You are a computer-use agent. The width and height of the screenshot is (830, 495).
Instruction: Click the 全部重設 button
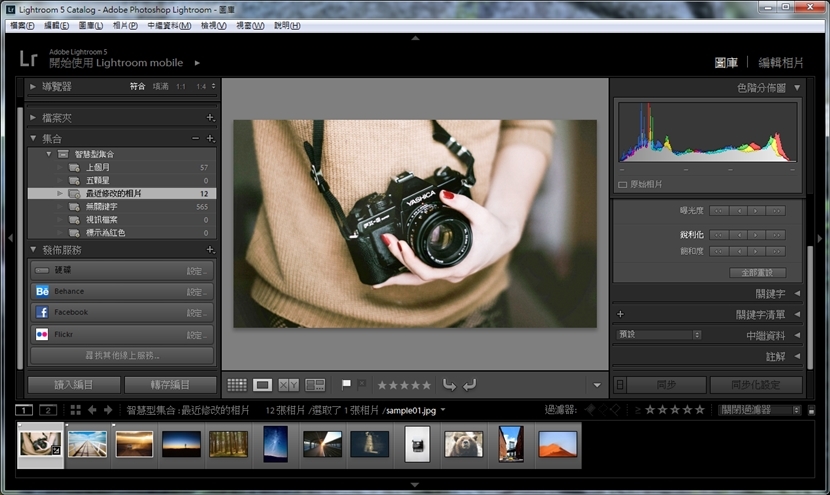tap(757, 273)
